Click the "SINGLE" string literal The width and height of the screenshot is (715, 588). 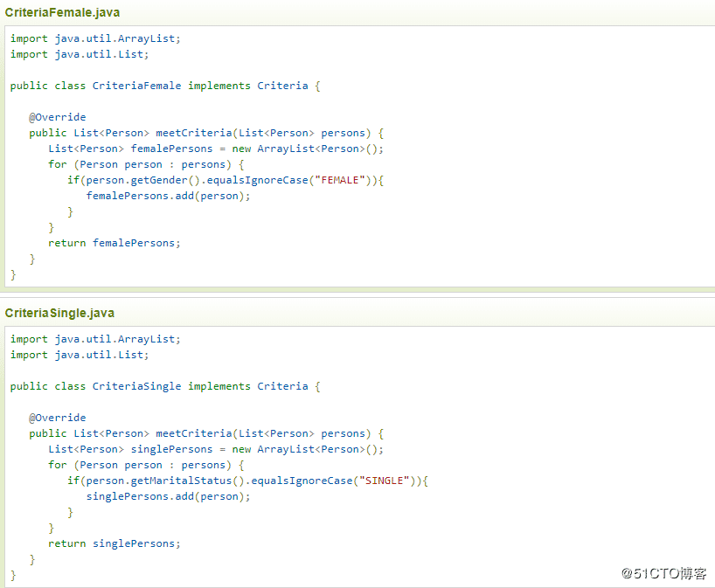[x=386, y=481]
